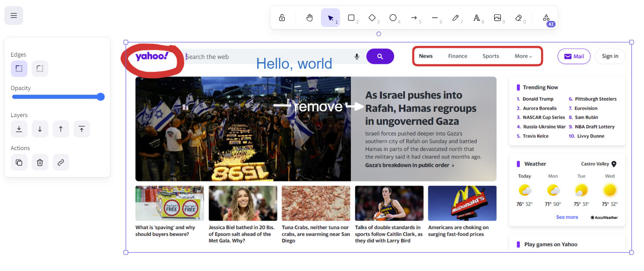This screenshot has height=271, width=644.
Task: Click the purple magnifier search button
Action: point(380,57)
